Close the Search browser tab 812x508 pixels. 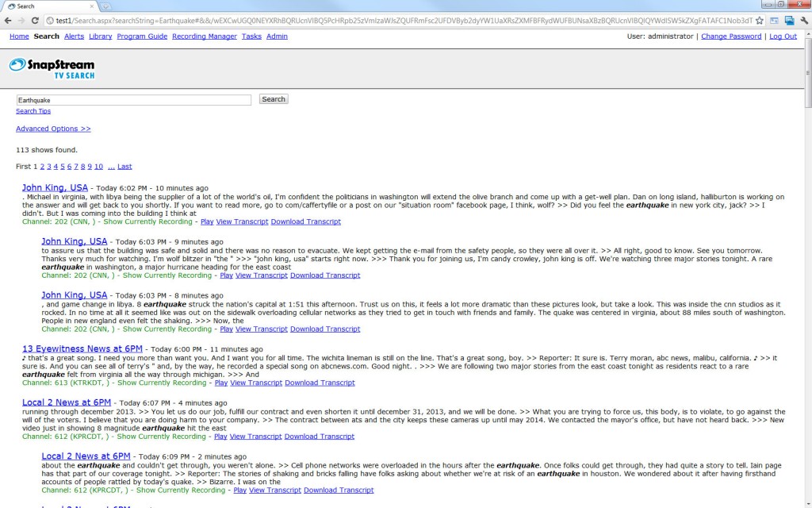(x=90, y=6)
